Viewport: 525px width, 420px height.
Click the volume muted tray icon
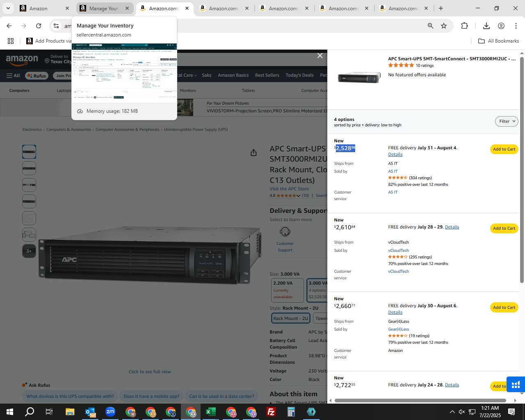pyautogui.click(x=462, y=412)
